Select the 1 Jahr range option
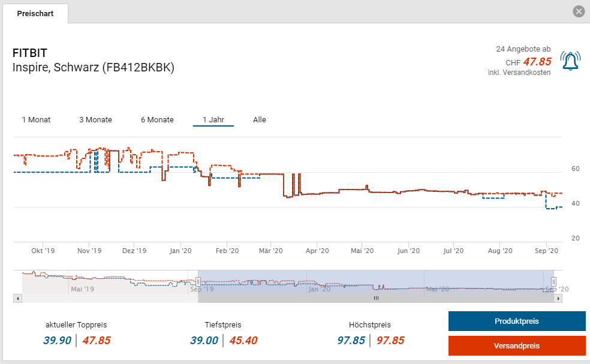 click(x=213, y=119)
